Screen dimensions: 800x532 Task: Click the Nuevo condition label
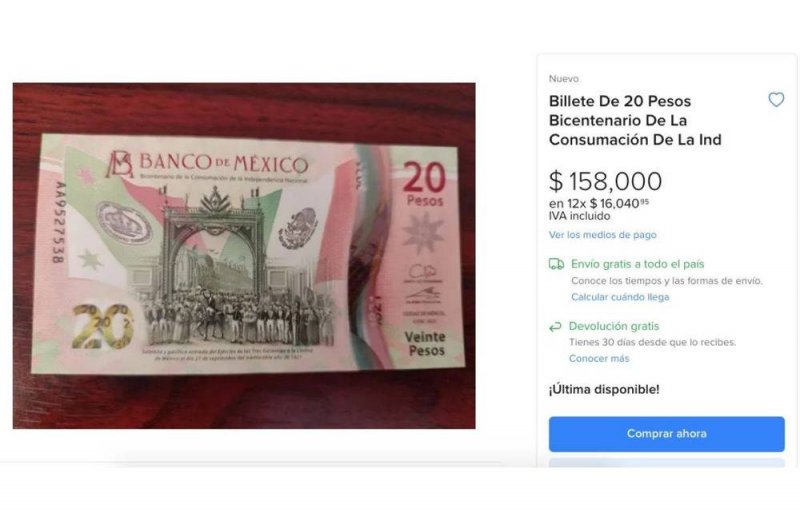point(564,79)
